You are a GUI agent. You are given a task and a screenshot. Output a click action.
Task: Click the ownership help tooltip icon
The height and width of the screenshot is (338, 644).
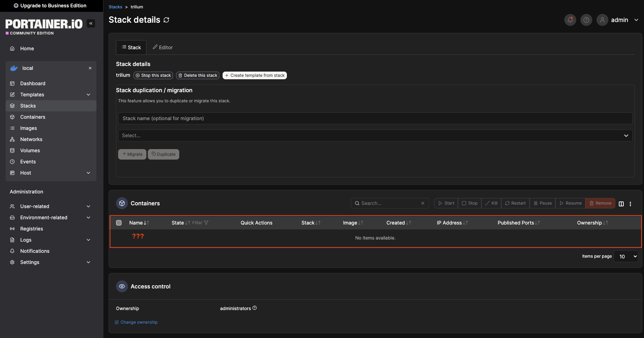(x=254, y=308)
